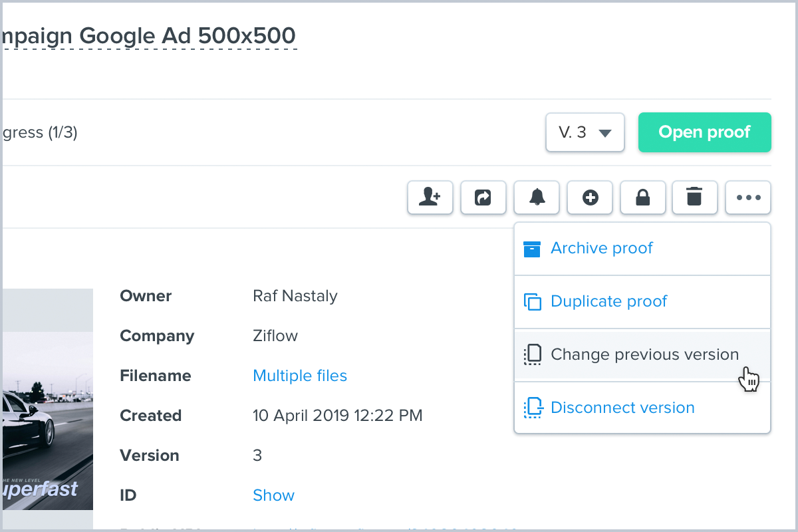Choose Duplicate proof menu option
798x532 pixels.
[608, 301]
